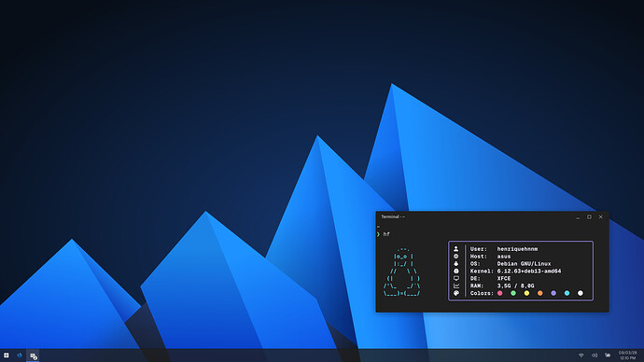
Task: Close the Terminal window
Action: (600, 216)
